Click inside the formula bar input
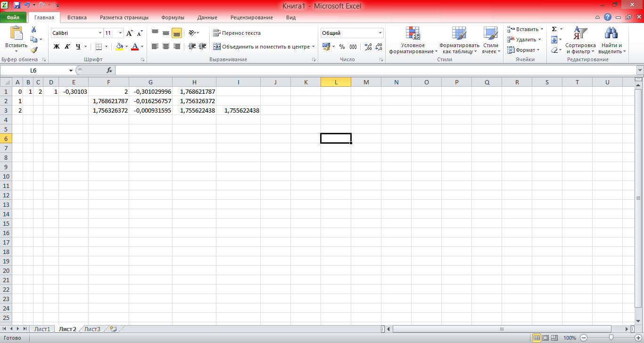Viewport: 644px width, 343px height. [x=375, y=70]
